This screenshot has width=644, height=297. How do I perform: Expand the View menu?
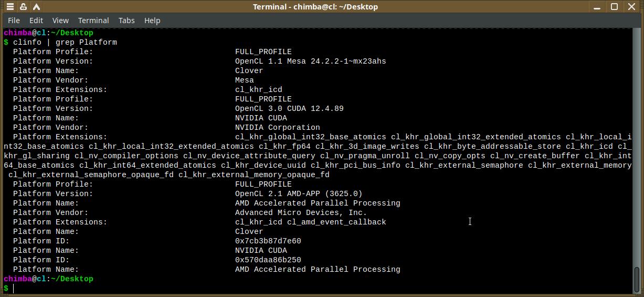click(60, 21)
